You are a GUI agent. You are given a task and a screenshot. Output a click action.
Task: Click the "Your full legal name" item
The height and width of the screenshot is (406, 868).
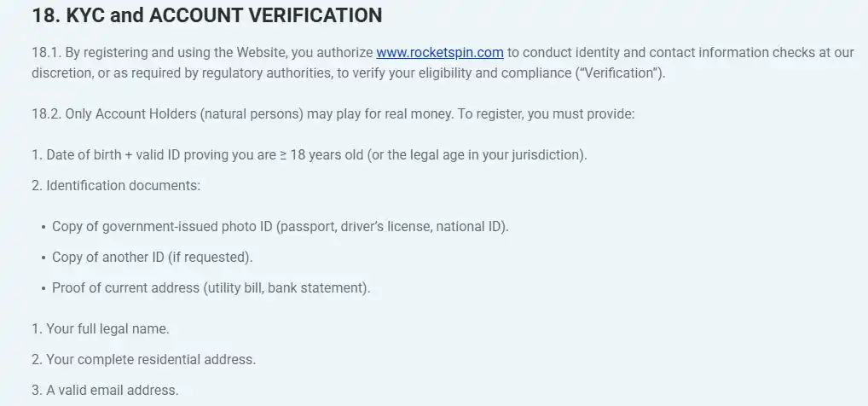click(x=101, y=329)
